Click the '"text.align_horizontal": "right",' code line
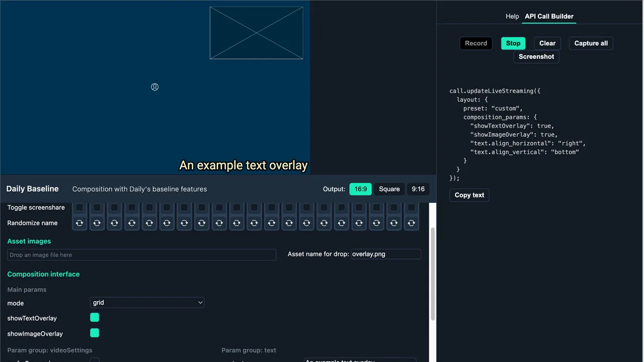The width and height of the screenshot is (644, 362). point(528,143)
